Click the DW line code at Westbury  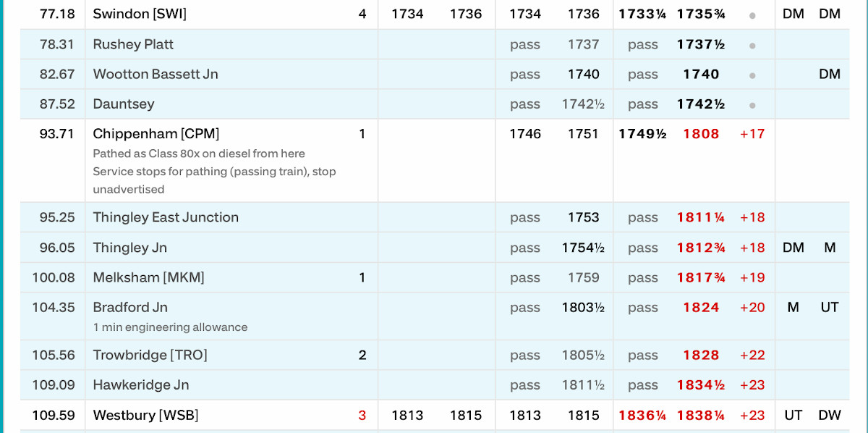click(x=829, y=416)
